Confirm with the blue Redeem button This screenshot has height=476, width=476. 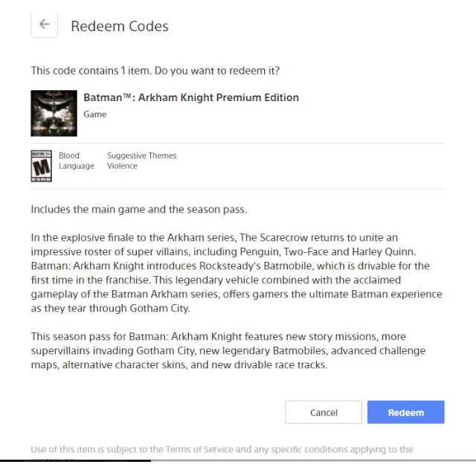[406, 412]
